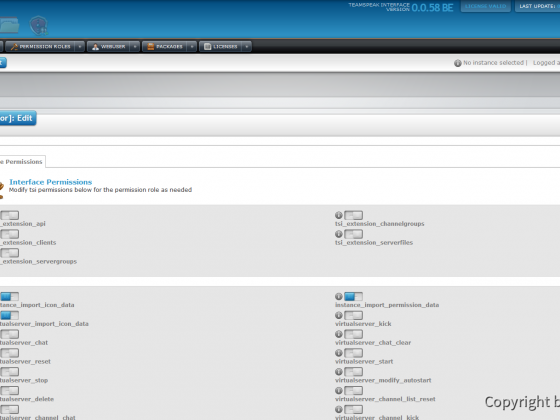Open the Licenses menu
Image resolution: width=560 pixels, height=420 pixels.
220,46
